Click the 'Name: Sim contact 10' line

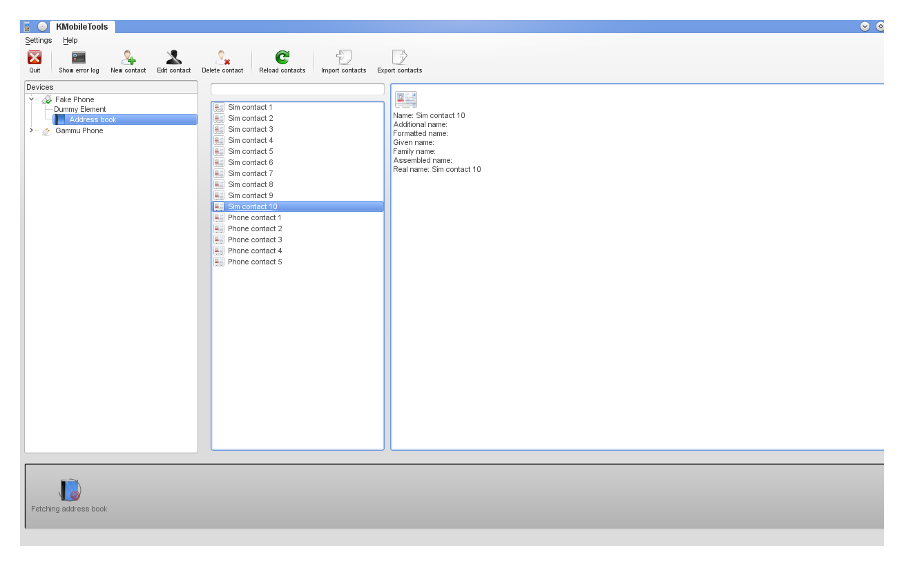point(429,115)
